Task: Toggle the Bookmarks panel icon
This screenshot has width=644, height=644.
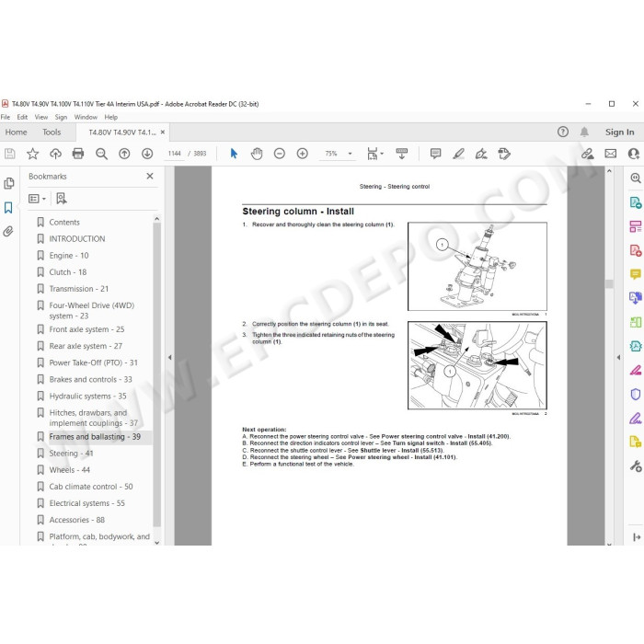Action: pyautogui.click(x=8, y=207)
